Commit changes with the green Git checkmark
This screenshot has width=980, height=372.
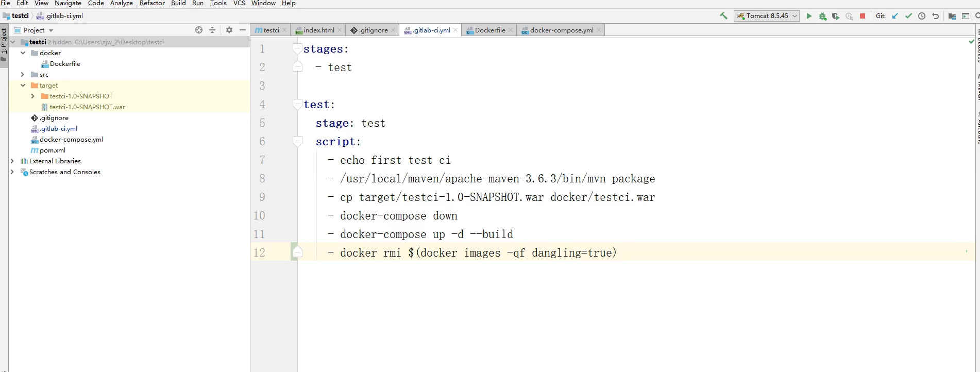coord(908,16)
